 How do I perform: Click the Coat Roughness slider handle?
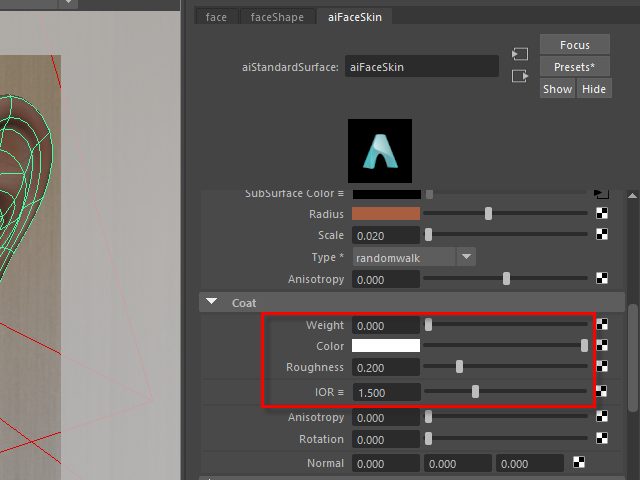click(x=459, y=367)
